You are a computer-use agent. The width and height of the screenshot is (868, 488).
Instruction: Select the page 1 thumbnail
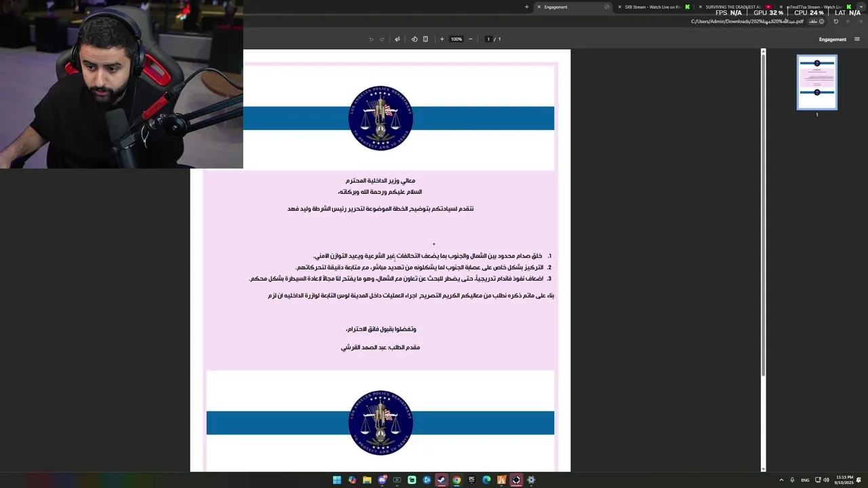click(x=817, y=82)
